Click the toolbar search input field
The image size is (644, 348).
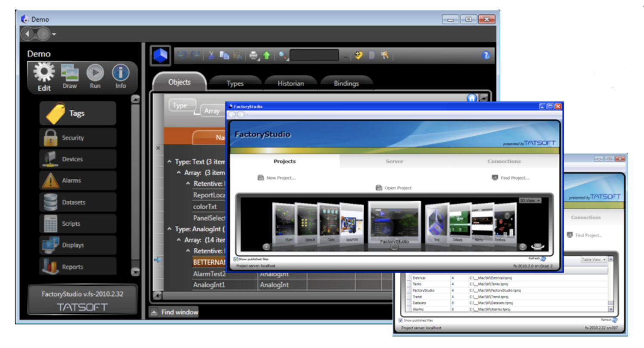pyautogui.click(x=314, y=55)
